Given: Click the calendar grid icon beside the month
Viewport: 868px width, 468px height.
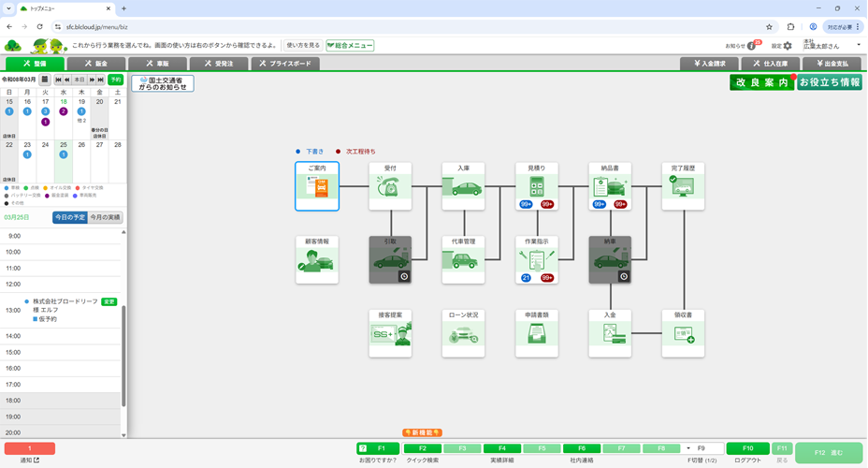Looking at the screenshot, I should pos(45,80).
